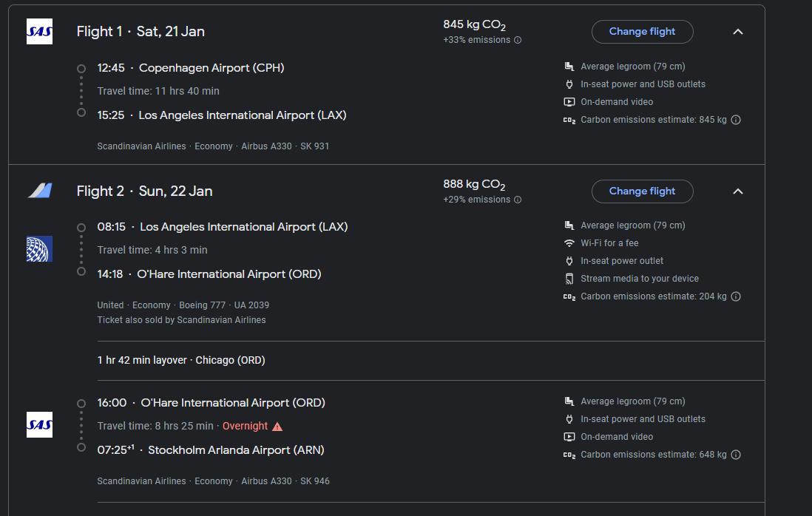Collapse Flight 2 details with the chevron

[737, 191]
